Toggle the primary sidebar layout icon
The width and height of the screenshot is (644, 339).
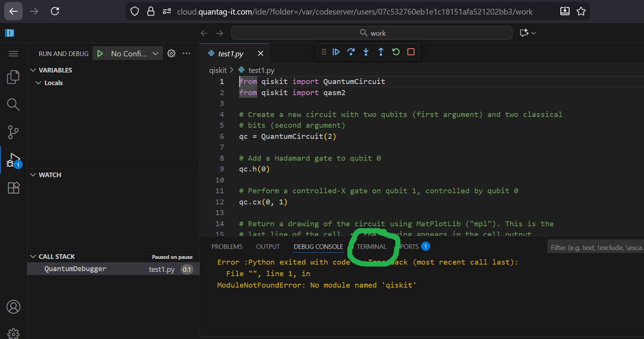pos(10,33)
